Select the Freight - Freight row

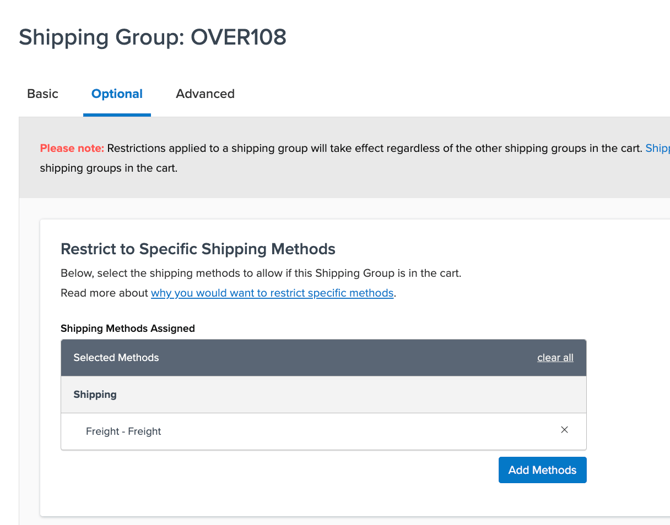coord(123,431)
